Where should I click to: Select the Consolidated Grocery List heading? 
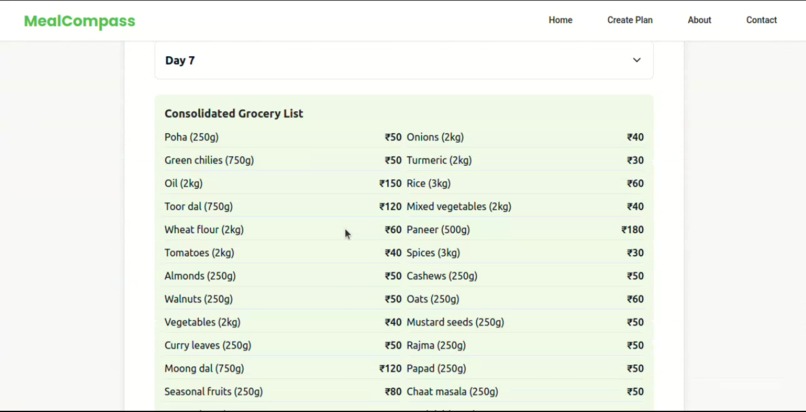[x=234, y=114]
